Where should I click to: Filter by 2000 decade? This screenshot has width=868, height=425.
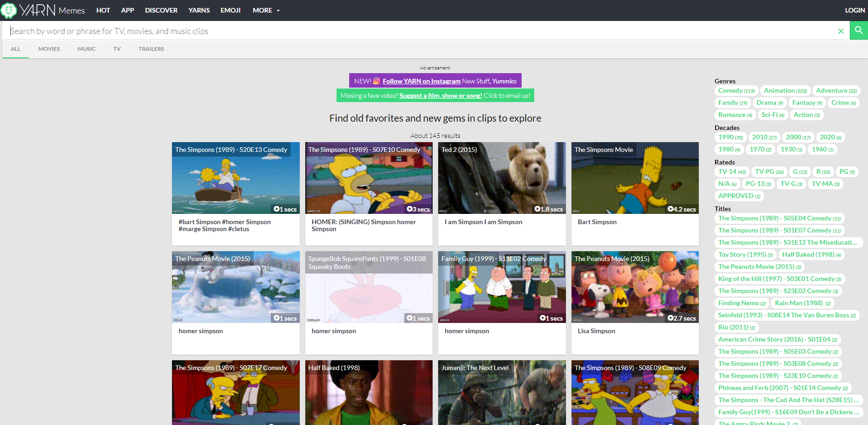(x=798, y=137)
